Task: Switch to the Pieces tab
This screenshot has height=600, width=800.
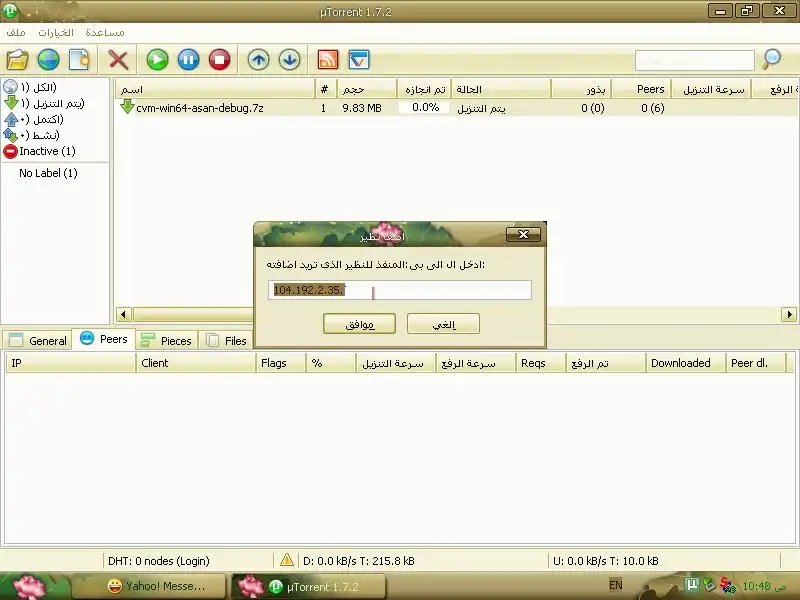Action: point(167,340)
